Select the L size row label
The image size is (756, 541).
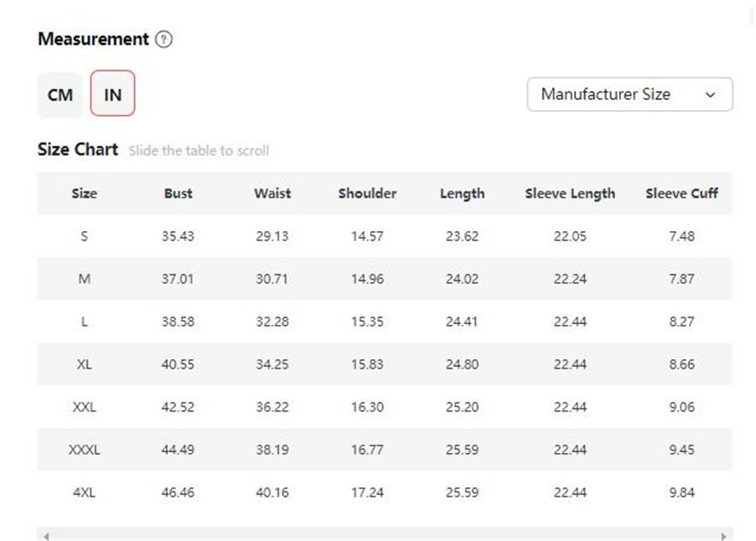(x=85, y=322)
